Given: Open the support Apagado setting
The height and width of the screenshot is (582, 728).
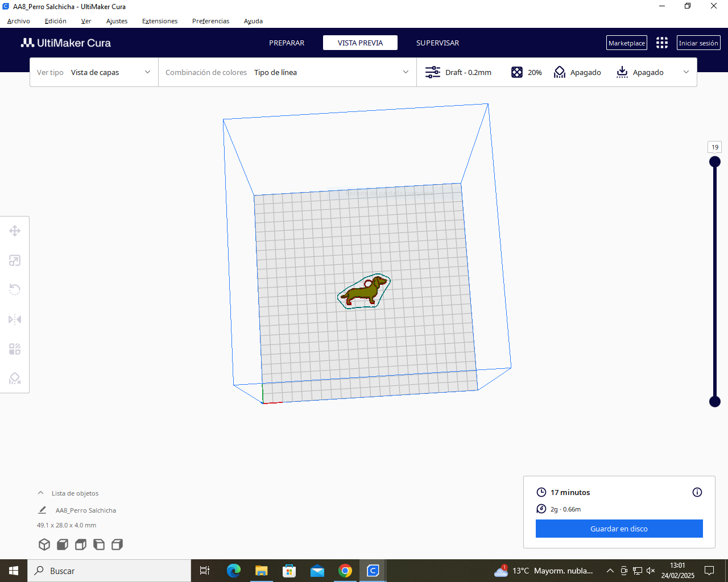Looking at the screenshot, I should (x=577, y=72).
